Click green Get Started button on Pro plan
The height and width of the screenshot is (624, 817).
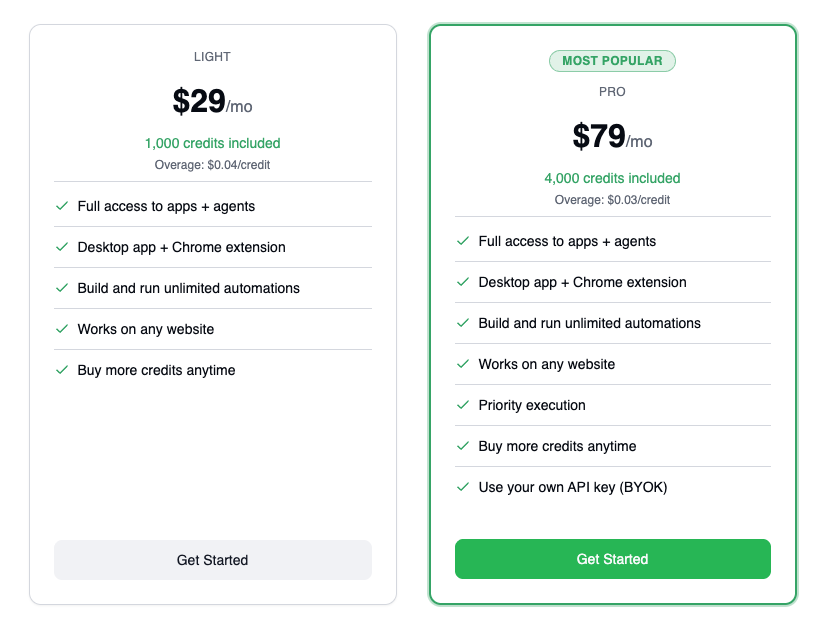pos(612,559)
